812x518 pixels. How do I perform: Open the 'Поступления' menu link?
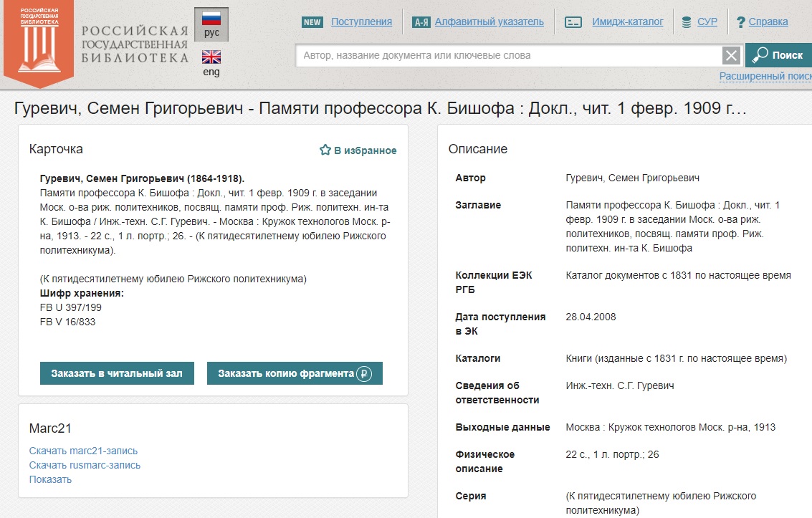click(361, 22)
